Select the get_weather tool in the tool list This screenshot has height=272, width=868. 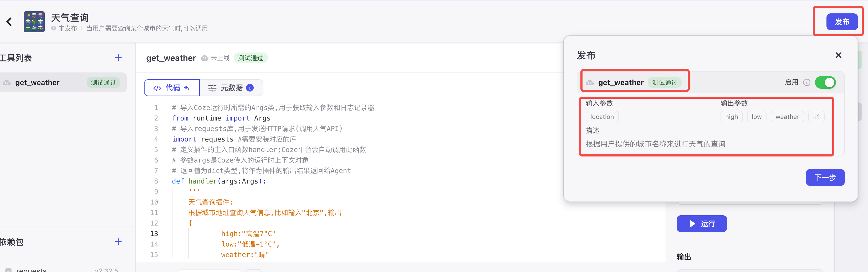(x=37, y=82)
